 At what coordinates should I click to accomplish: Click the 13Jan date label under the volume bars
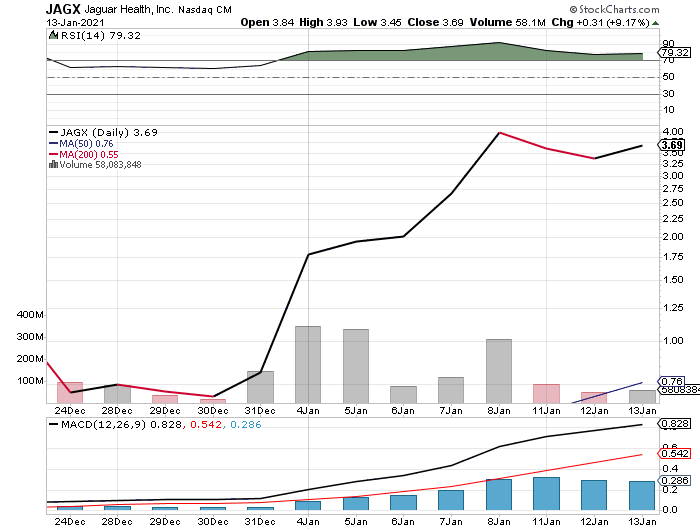(x=642, y=410)
